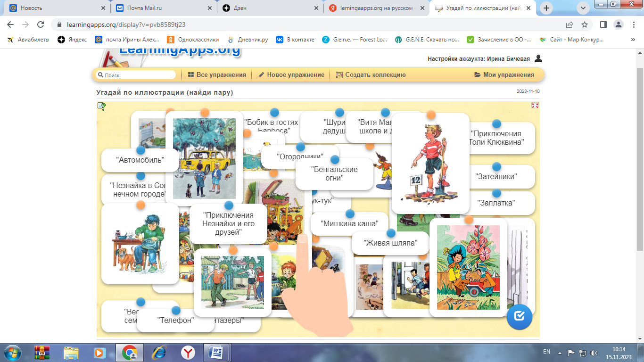Screen dimensions: 644x362
Task: Open Мои упражнения menu item
Action: (504, 74)
